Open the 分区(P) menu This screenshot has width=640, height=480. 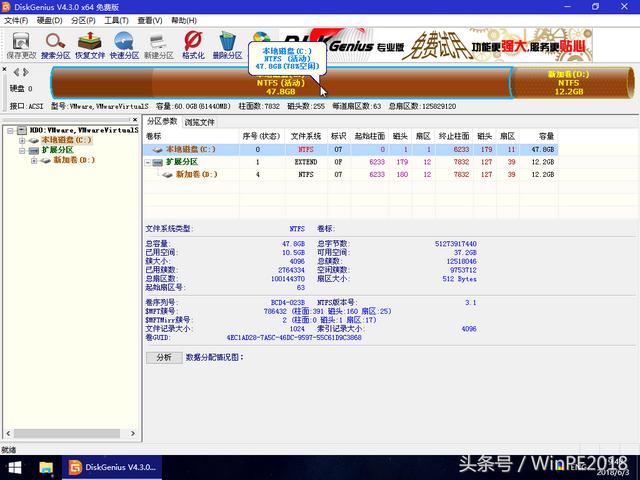(83, 20)
